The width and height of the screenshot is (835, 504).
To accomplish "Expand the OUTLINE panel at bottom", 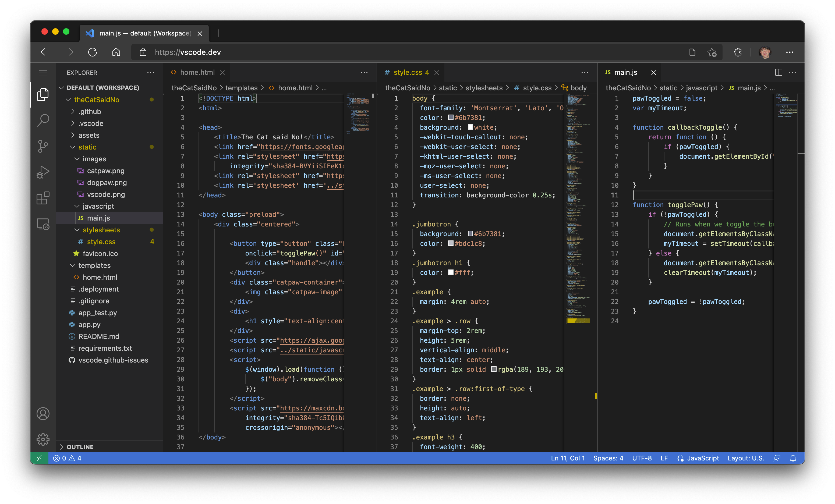I will 61,446.
